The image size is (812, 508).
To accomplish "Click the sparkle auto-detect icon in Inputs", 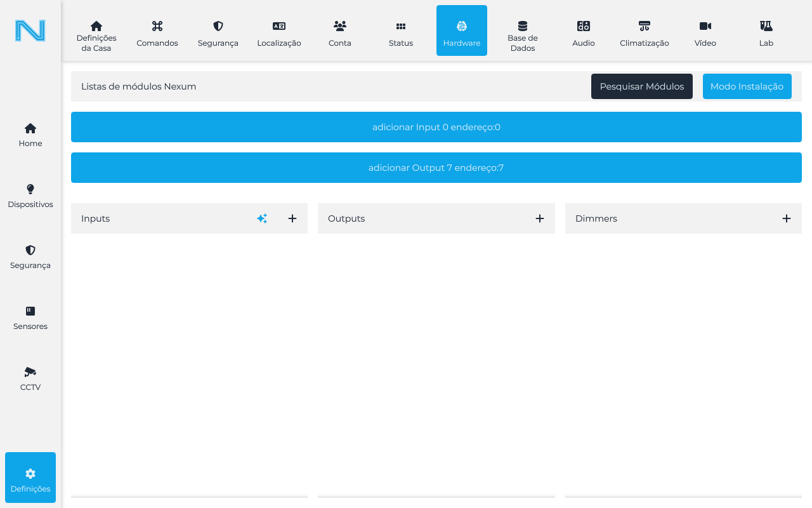I will [x=262, y=218].
